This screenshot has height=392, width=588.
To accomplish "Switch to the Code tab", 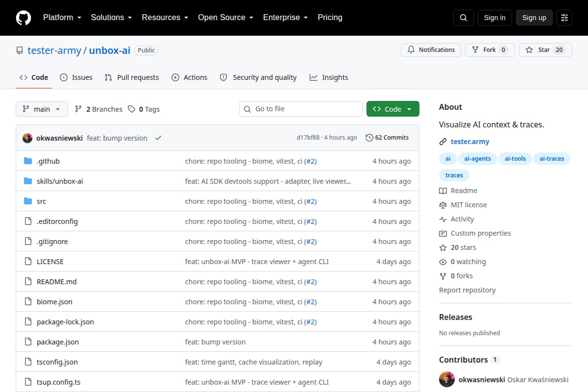I will [34, 77].
